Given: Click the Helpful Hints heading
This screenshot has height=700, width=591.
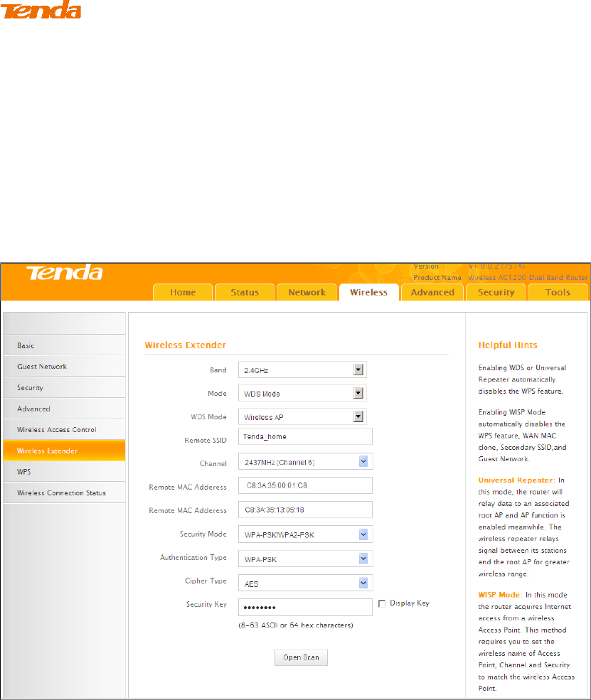Looking at the screenshot, I should (x=508, y=345).
